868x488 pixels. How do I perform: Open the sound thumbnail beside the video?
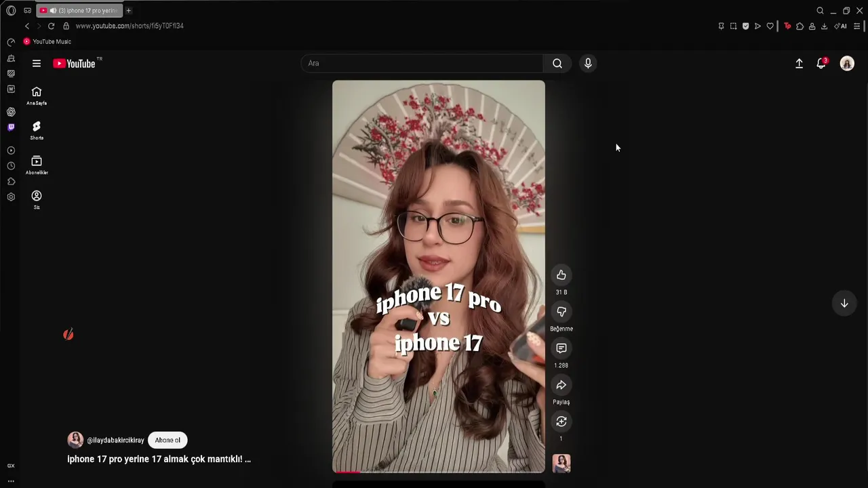(561, 463)
